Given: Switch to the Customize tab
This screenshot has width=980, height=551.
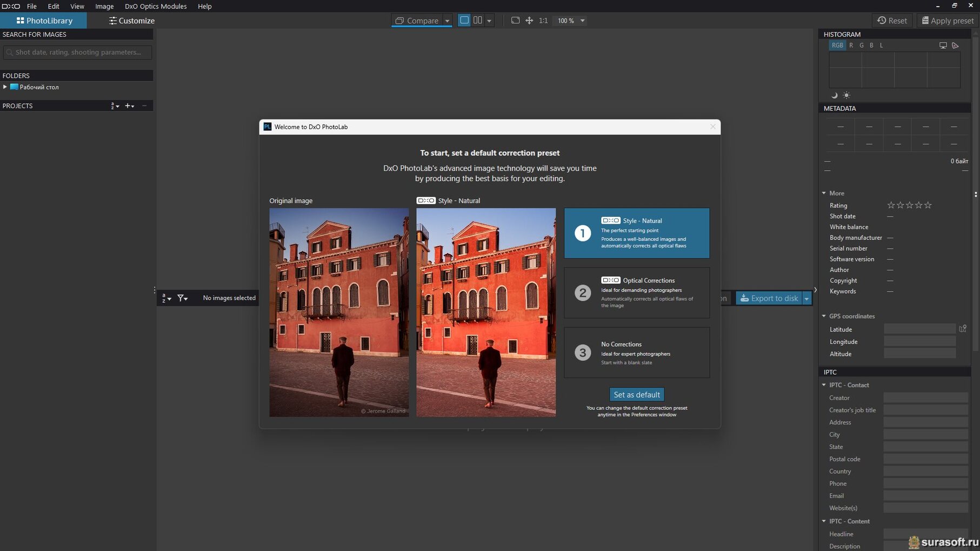Looking at the screenshot, I should (131, 21).
